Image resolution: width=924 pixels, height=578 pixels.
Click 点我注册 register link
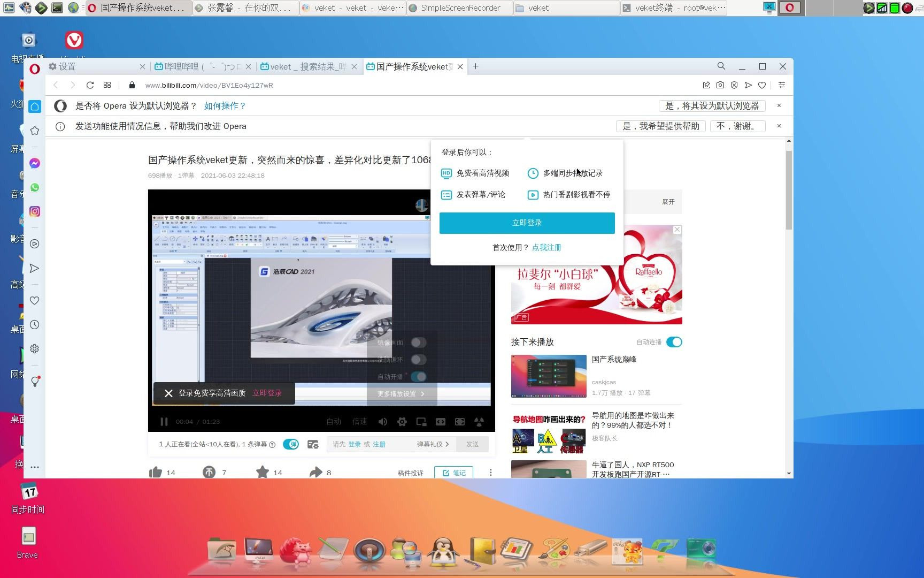(x=546, y=247)
